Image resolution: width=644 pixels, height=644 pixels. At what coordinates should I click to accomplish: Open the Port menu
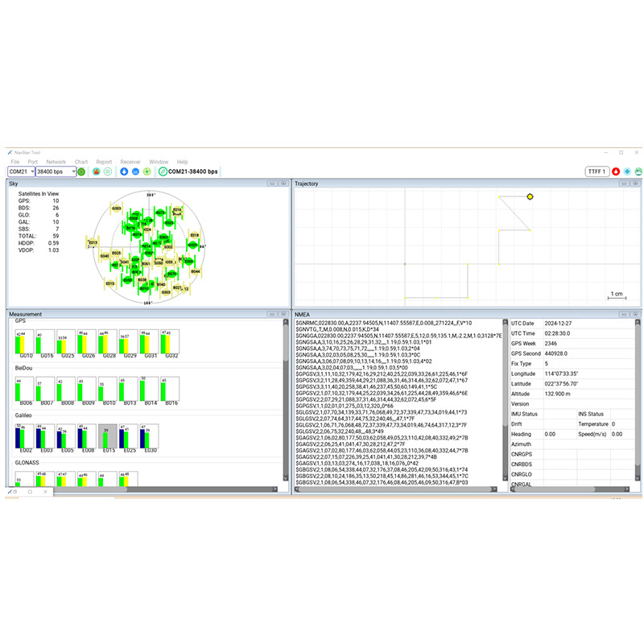coord(33,162)
